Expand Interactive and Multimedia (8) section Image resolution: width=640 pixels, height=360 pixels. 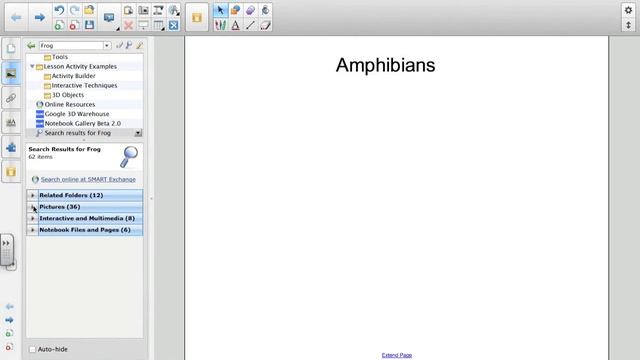(33, 218)
